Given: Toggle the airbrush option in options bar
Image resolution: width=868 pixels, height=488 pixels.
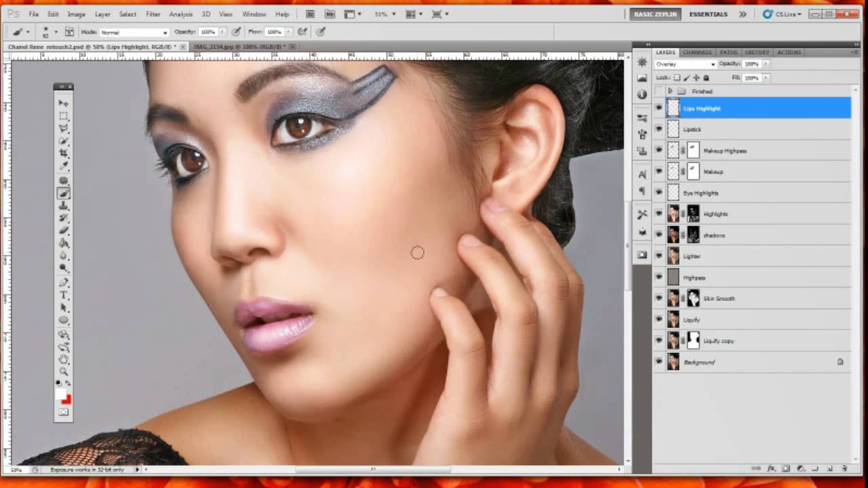Looking at the screenshot, I should 302,32.
